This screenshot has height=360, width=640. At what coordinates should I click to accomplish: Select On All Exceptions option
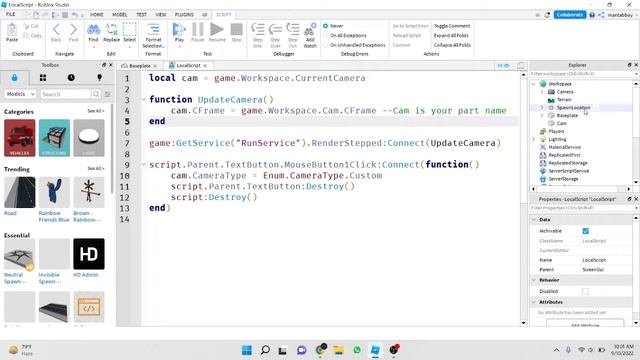(326, 36)
